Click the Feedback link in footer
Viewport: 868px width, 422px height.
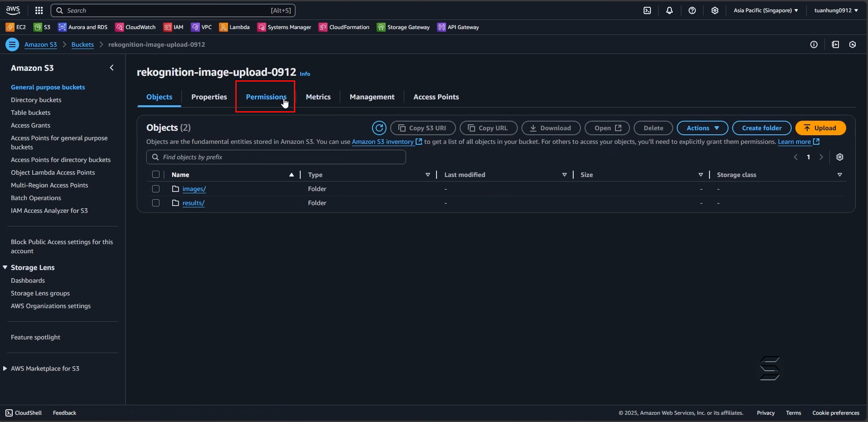[64, 413]
